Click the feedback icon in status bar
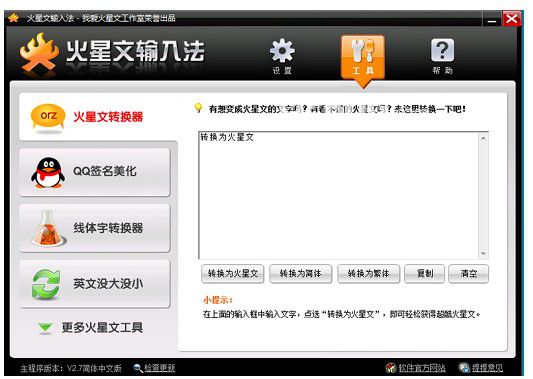Screen dimensions: 533x379 coord(464,367)
